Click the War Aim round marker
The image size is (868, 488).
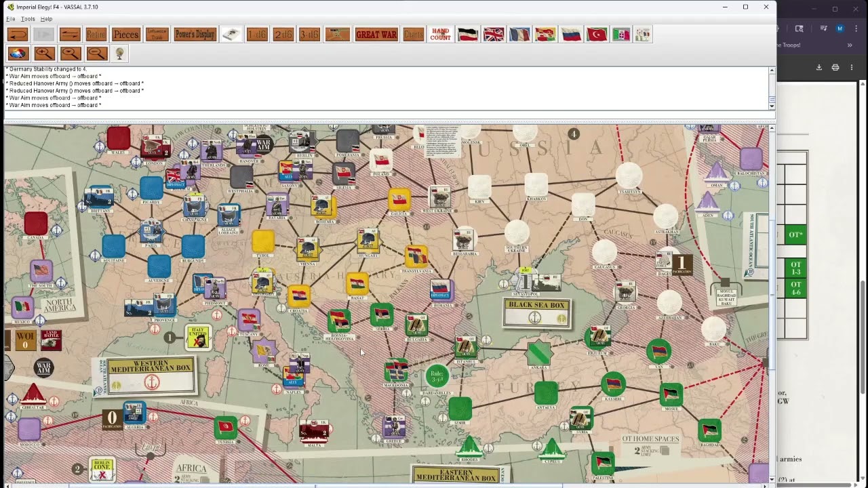click(43, 367)
